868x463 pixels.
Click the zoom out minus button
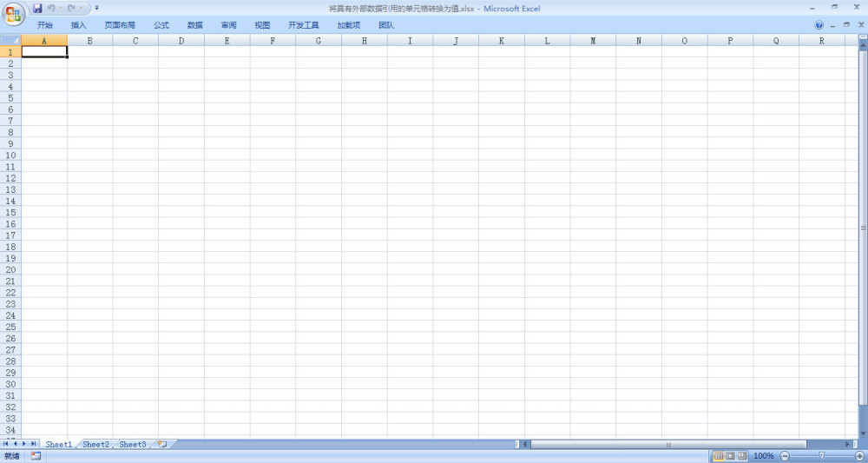(x=785, y=456)
